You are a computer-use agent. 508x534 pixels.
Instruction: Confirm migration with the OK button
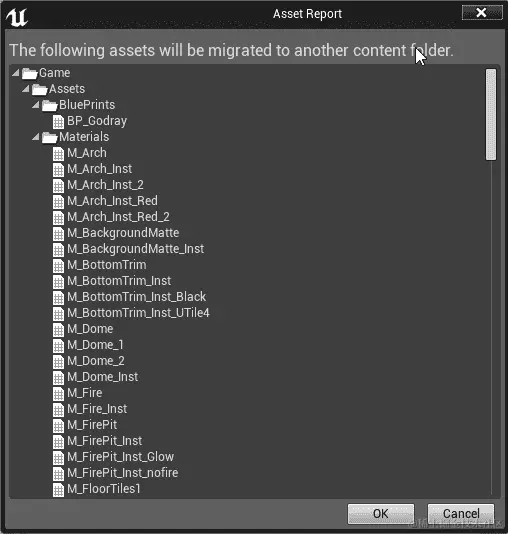(381, 514)
